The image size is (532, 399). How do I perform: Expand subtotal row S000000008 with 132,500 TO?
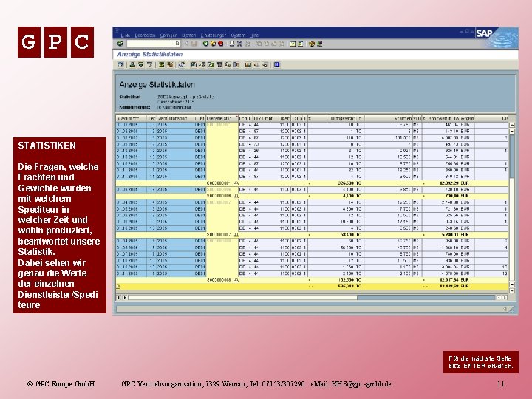click(236, 280)
